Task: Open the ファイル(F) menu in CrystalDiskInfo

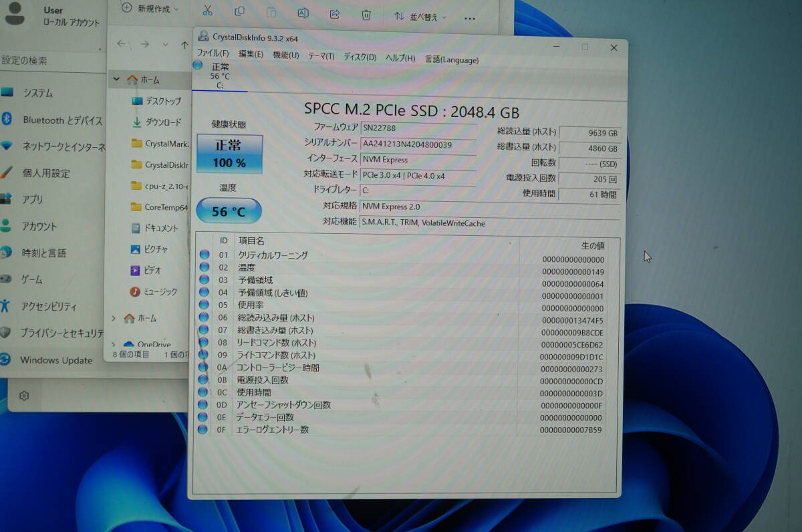Action: click(213, 54)
